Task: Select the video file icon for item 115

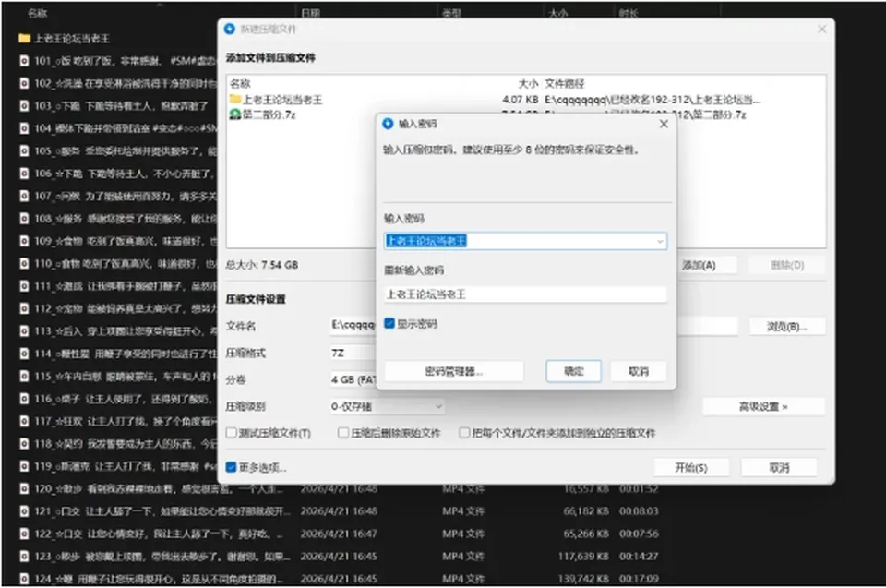Action: (x=24, y=376)
